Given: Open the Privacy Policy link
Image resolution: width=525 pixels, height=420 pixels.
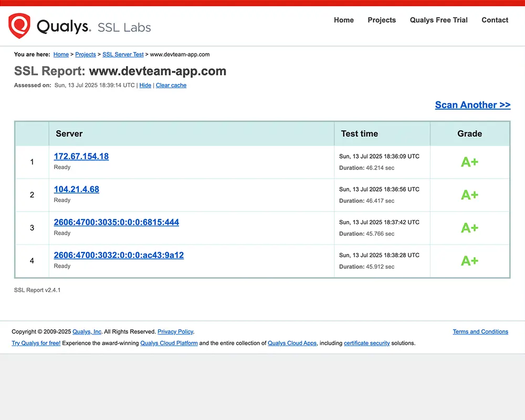Looking at the screenshot, I should [x=175, y=332].
